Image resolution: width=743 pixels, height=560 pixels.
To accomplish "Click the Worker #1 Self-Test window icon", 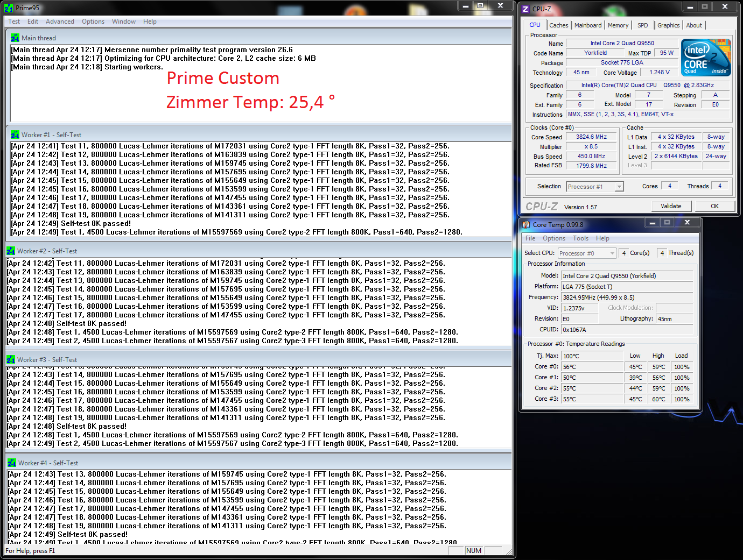I will pos(15,135).
